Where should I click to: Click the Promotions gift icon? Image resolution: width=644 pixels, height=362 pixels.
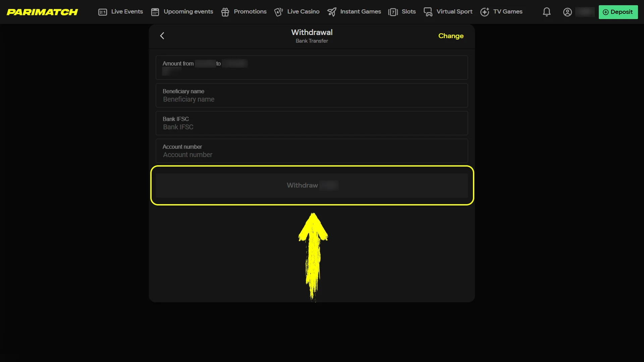tap(225, 12)
